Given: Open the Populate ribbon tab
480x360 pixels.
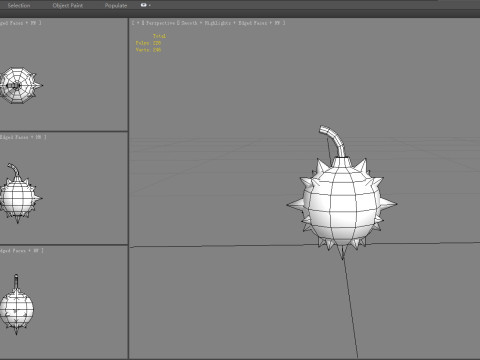Looking at the screenshot, I should point(116,5).
